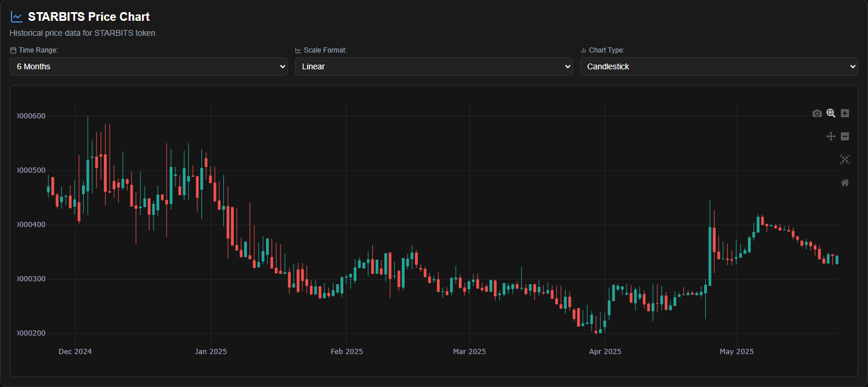
Task: Click 'Historical price data for STARBITS token' subtitle
Action: [x=83, y=33]
